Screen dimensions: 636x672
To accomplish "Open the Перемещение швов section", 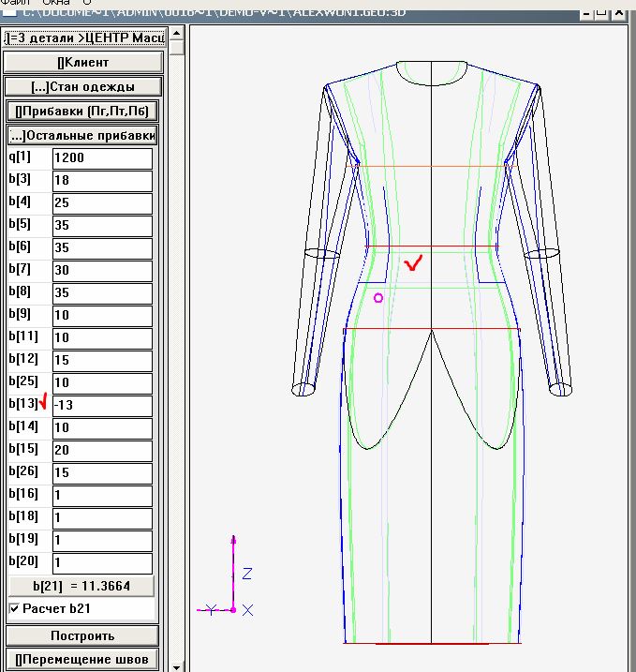I will coord(82,660).
